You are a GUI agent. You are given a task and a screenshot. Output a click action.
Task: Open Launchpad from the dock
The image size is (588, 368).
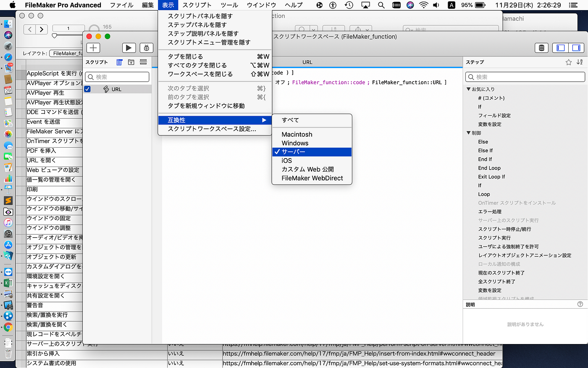tap(8, 46)
